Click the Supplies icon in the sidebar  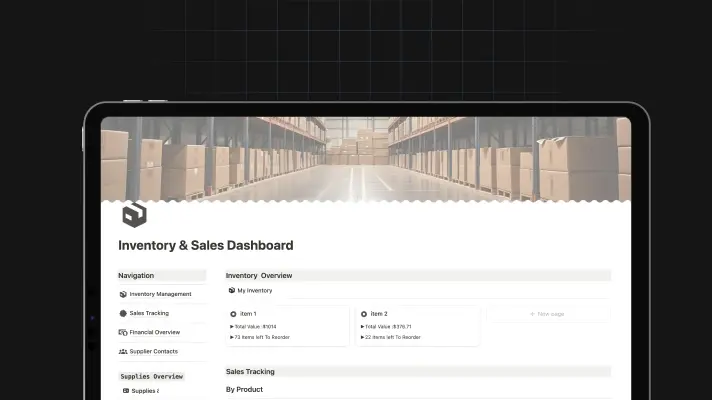126,391
